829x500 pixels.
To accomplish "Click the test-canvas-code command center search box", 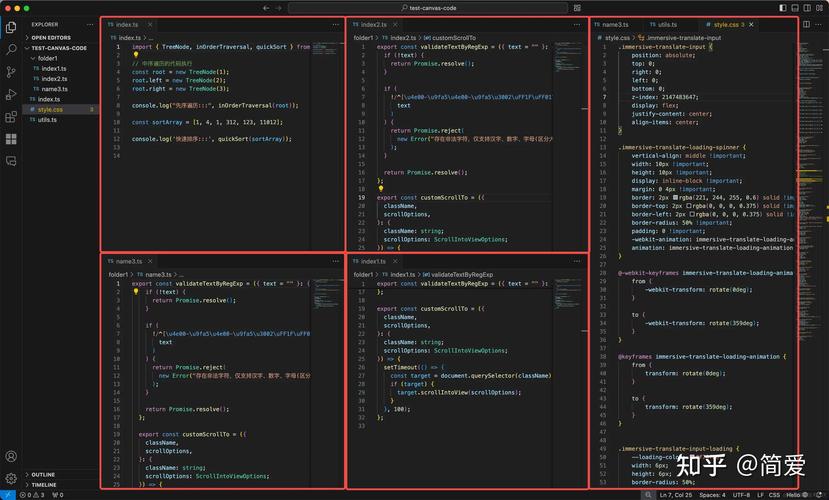I will coord(428,8).
